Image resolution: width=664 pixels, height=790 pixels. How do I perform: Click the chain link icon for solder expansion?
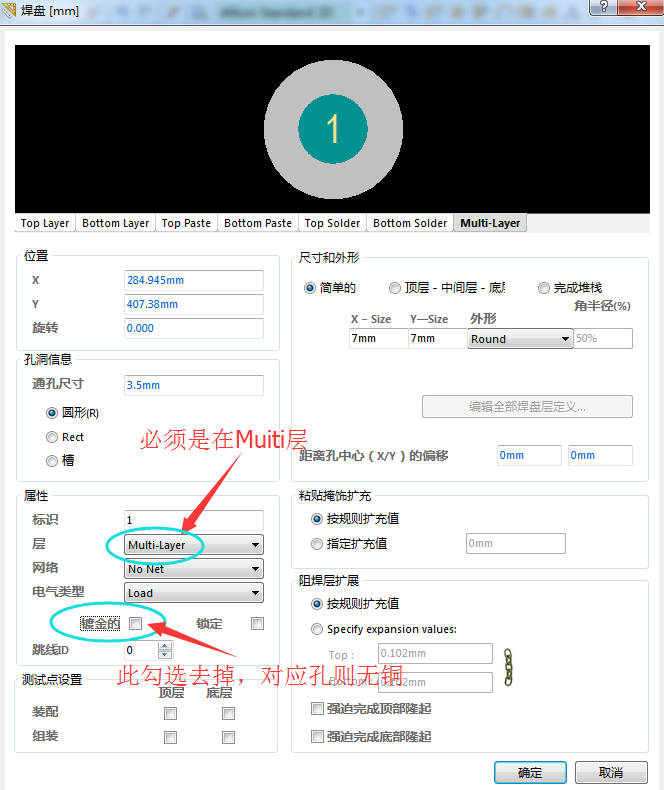pyautogui.click(x=509, y=667)
